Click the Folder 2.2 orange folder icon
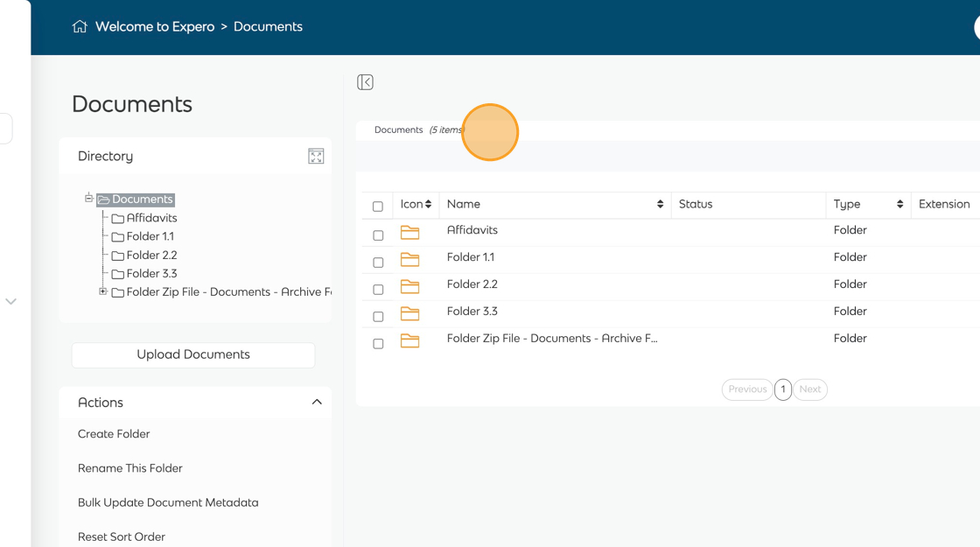The width and height of the screenshot is (980, 547). click(409, 286)
